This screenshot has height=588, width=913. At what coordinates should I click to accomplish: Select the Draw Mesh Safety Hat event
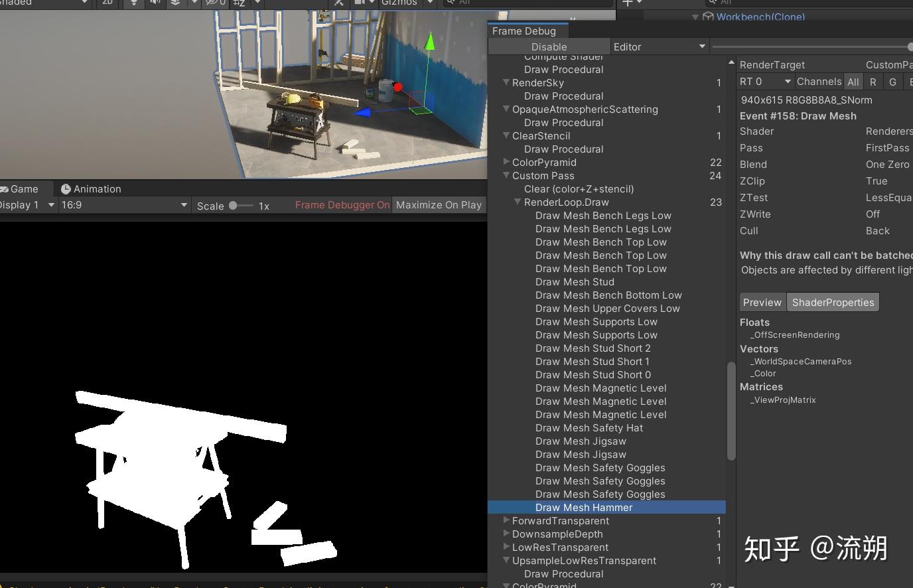point(589,428)
